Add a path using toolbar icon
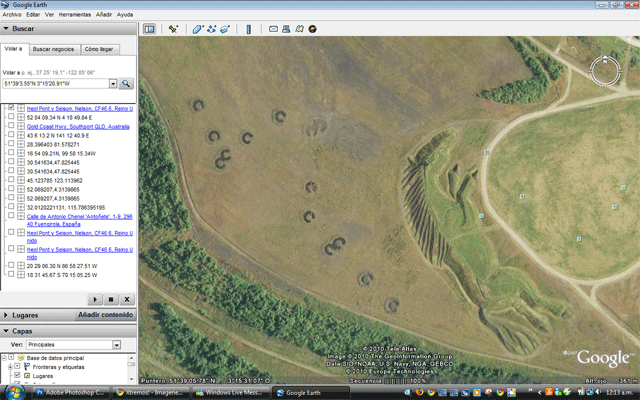Image resolution: width=640 pixels, height=400 pixels. click(x=211, y=29)
